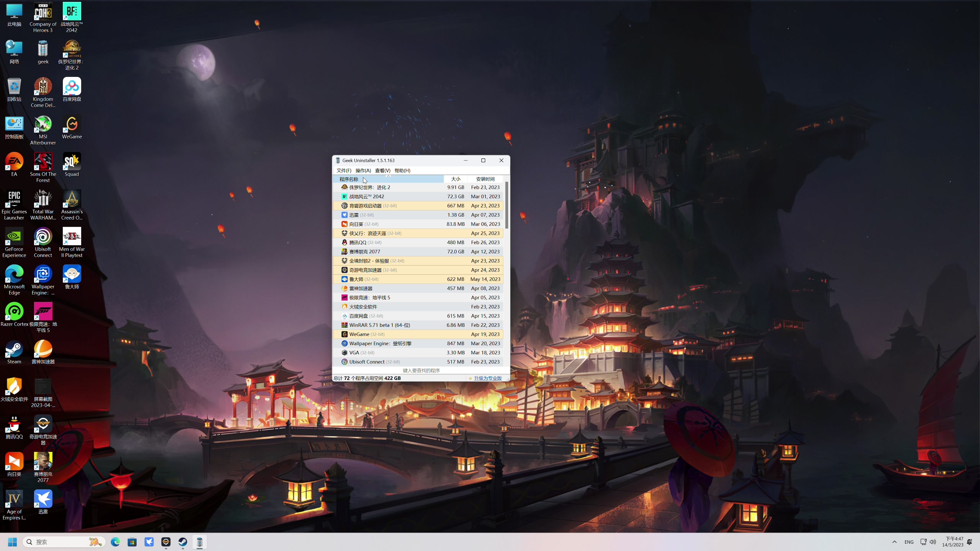Click the 升级为专业版 upgrade link

tap(488, 378)
